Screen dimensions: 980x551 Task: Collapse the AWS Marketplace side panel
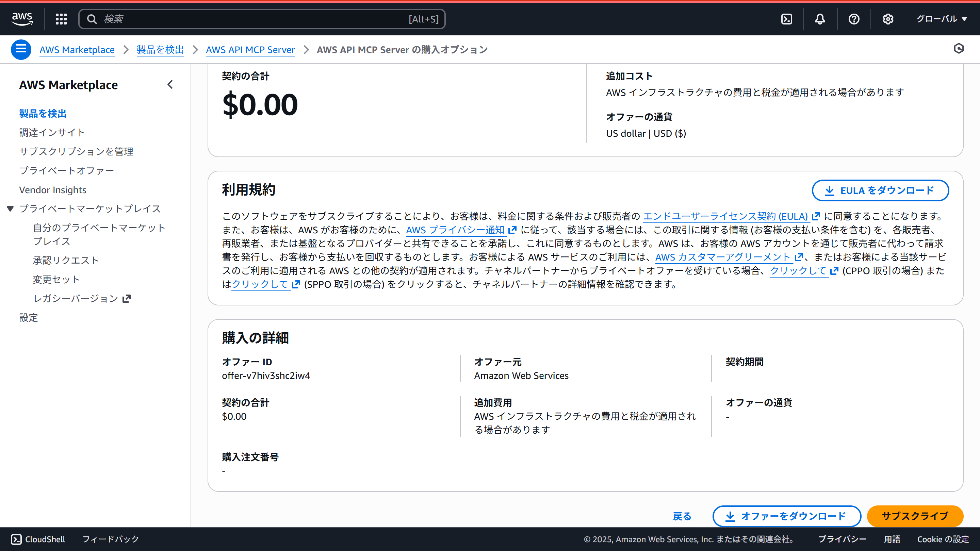click(170, 84)
